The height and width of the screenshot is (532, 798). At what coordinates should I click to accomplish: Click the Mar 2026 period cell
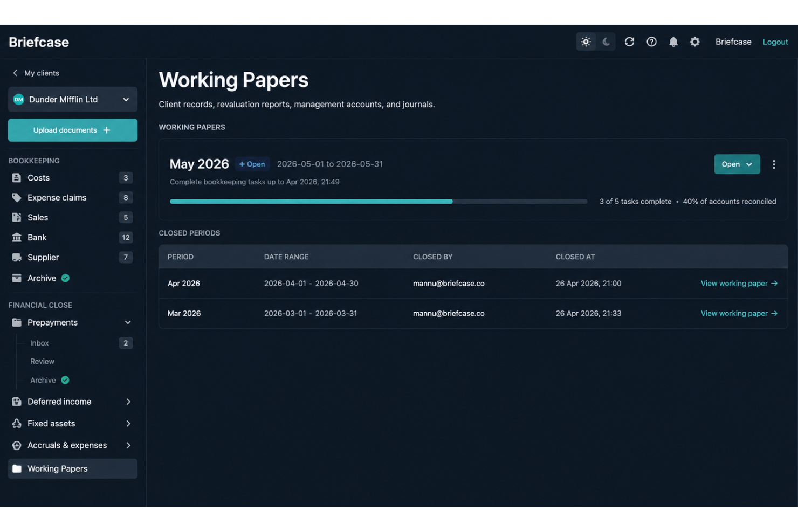pos(184,314)
